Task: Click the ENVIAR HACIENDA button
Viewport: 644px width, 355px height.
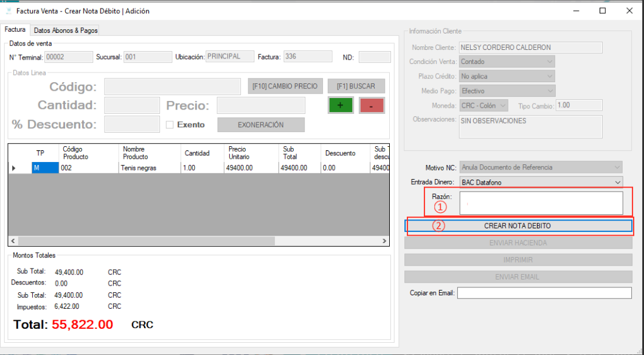Action: (518, 243)
